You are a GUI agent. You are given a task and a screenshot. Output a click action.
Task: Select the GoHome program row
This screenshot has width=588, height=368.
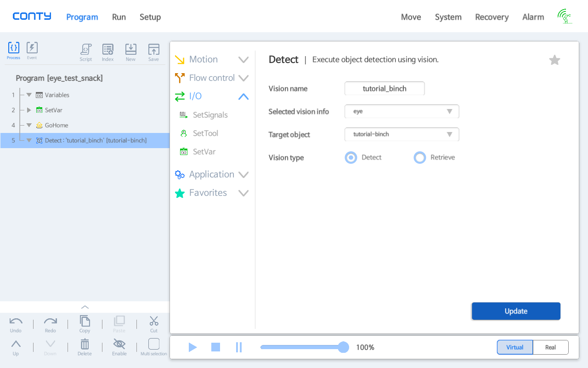tap(85, 125)
